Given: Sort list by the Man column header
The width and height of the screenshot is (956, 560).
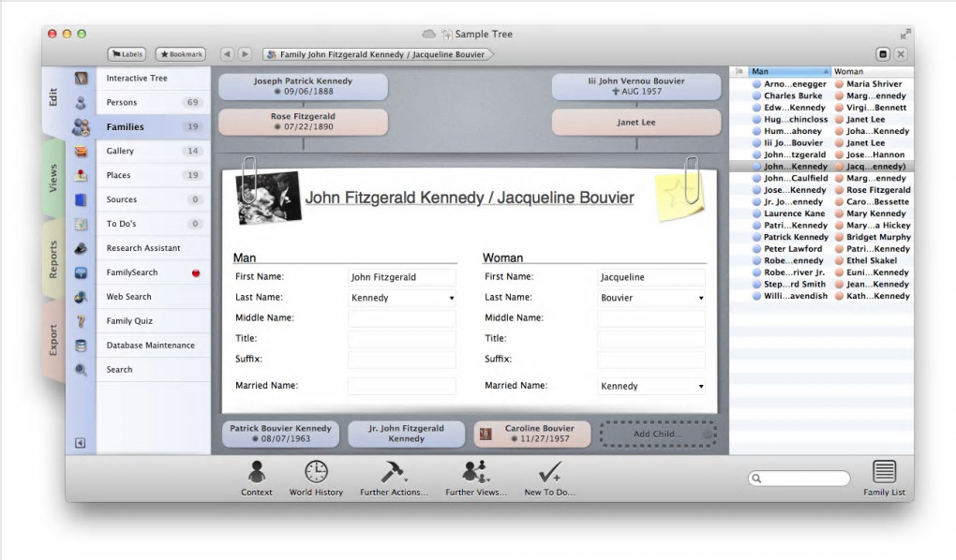Looking at the screenshot, I should tap(789, 71).
